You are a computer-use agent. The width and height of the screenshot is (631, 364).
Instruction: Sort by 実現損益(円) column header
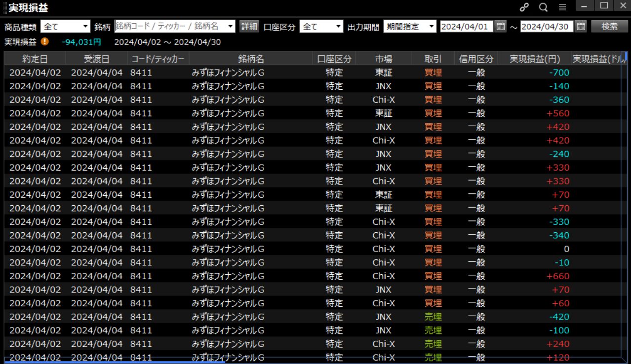tap(535, 59)
